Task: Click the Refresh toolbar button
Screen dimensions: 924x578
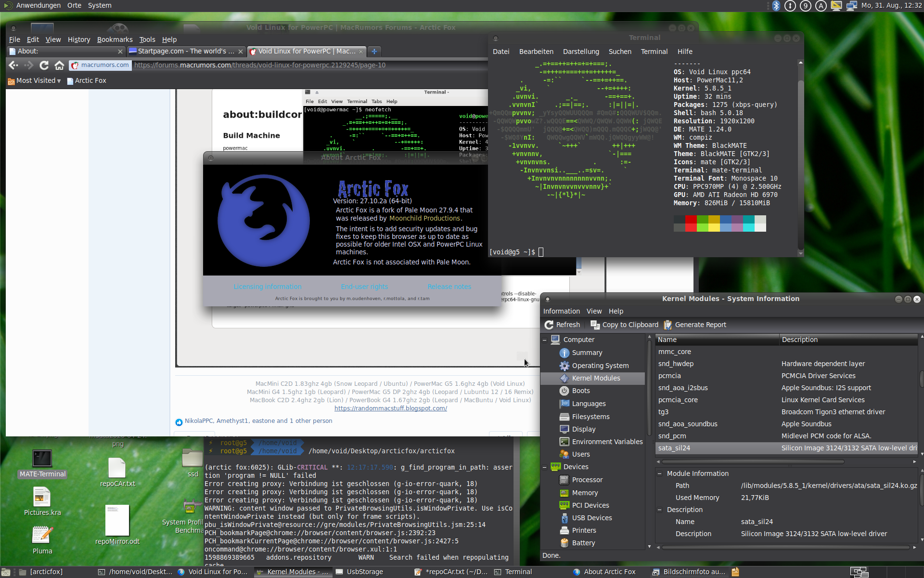Action: [562, 325]
